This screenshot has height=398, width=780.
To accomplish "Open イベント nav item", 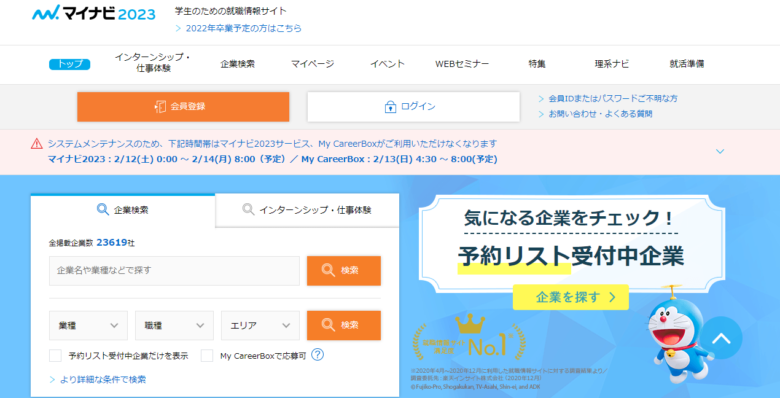I will pyautogui.click(x=387, y=64).
